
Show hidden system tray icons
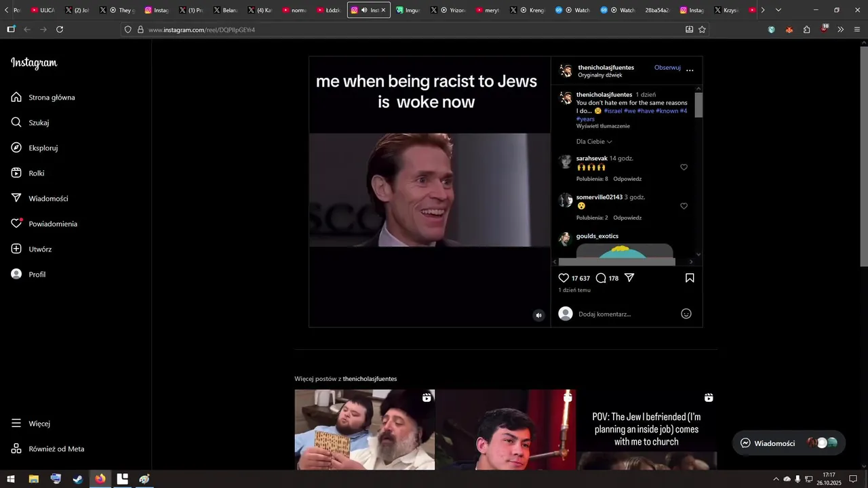tap(776, 479)
